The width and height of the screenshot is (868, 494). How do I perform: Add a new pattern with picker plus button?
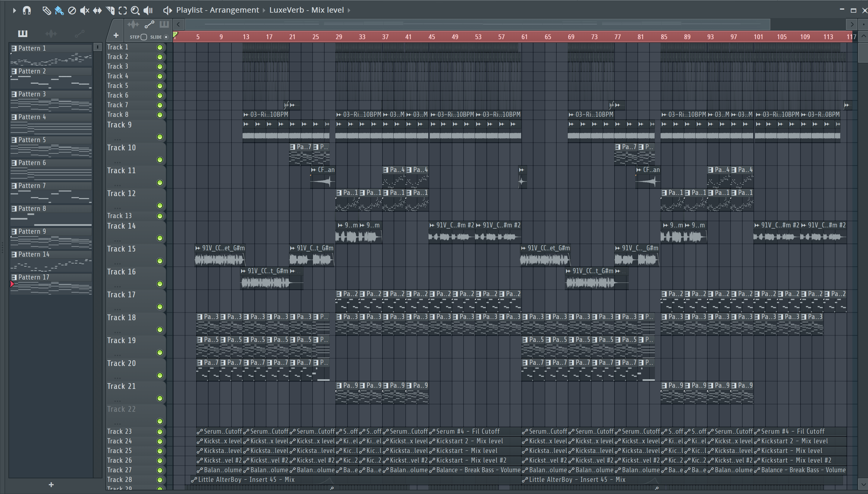coord(51,485)
